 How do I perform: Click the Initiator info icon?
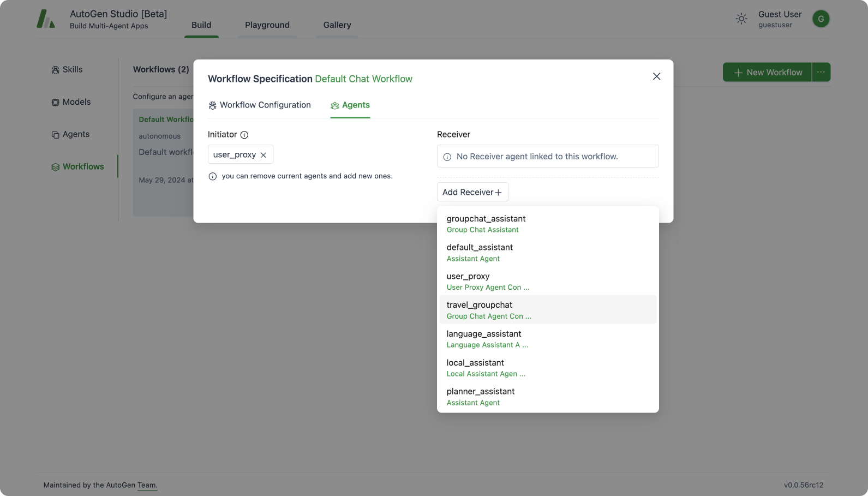coord(244,135)
